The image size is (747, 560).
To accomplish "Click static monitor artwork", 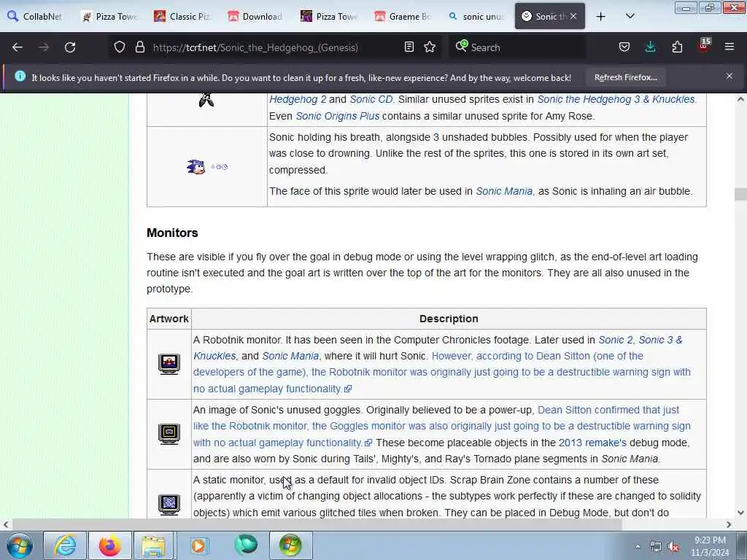I will point(169,505).
